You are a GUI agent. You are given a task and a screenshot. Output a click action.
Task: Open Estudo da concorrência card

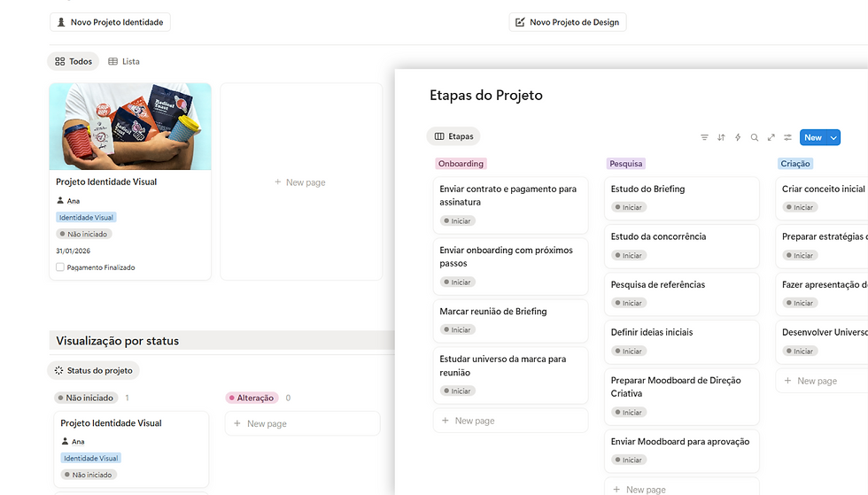(x=681, y=246)
